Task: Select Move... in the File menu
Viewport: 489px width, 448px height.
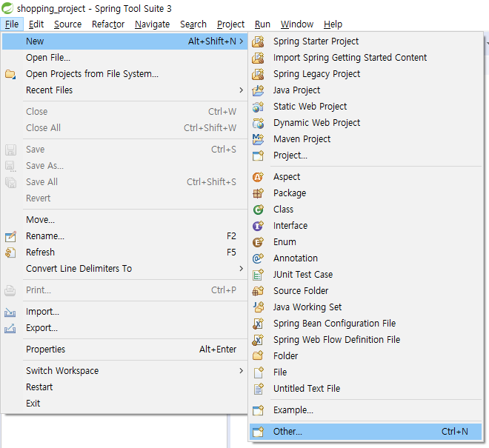Action: pyautogui.click(x=124, y=220)
